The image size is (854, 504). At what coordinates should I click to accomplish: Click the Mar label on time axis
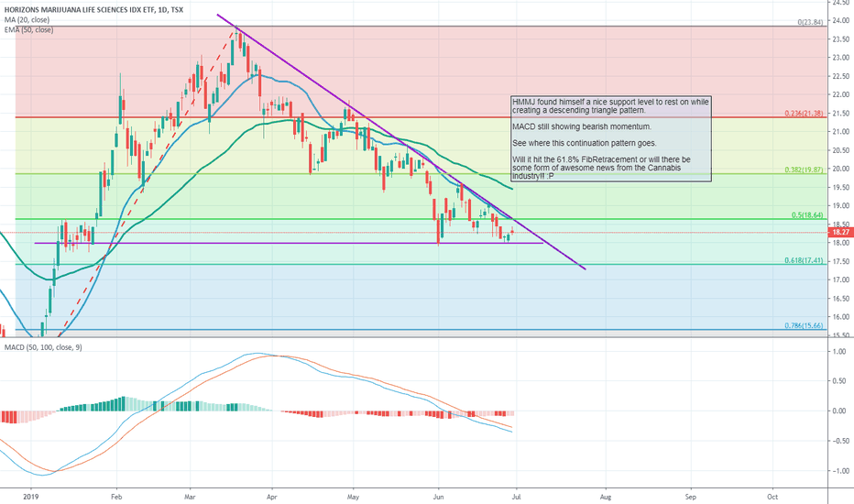click(x=190, y=497)
